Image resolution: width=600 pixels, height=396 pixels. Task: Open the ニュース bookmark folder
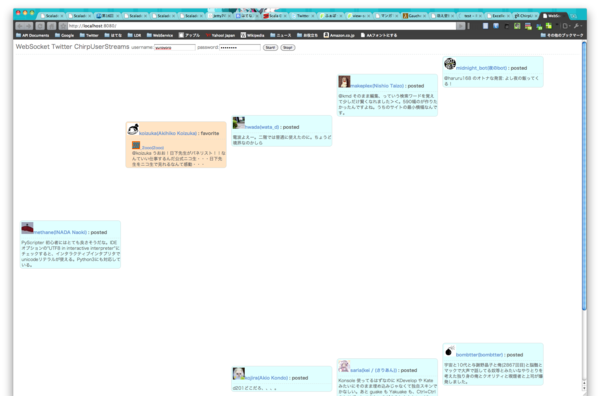point(280,35)
